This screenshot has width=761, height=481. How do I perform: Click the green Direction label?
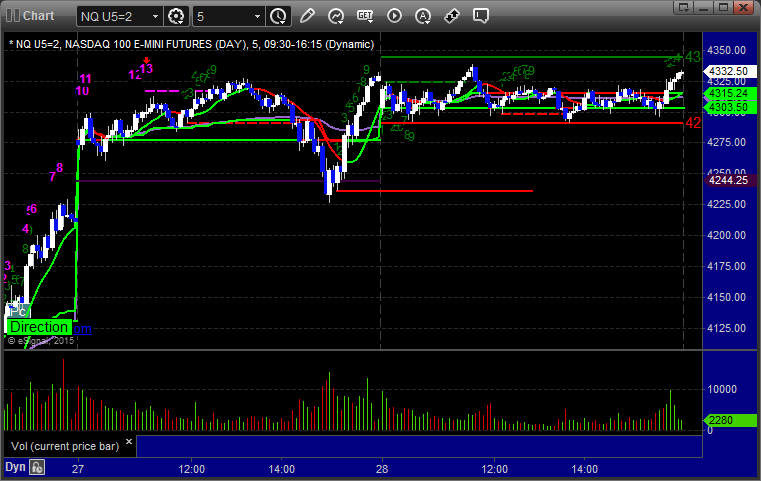(x=39, y=327)
